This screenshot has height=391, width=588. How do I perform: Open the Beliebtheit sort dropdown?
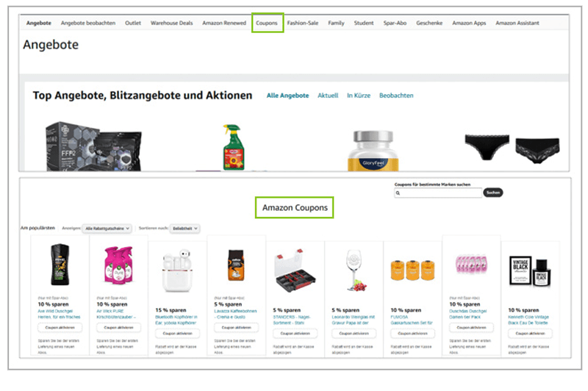185,229
